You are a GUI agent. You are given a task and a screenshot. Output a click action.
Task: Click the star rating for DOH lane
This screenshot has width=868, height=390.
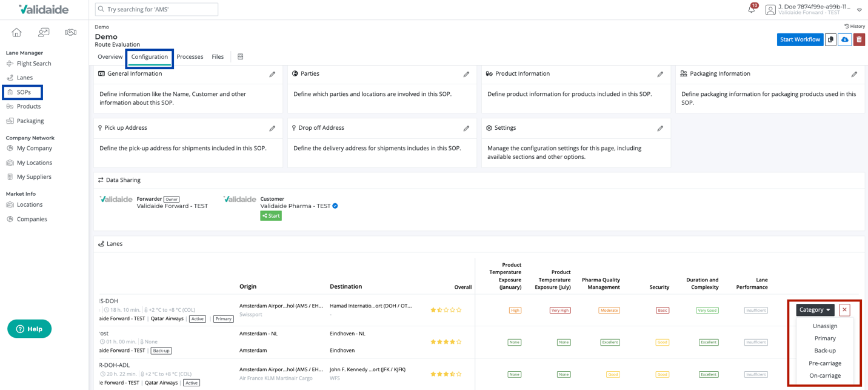pos(446,310)
